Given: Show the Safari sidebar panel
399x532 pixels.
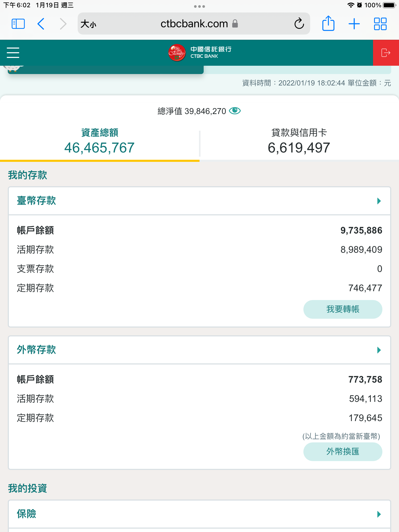Looking at the screenshot, I should (18, 24).
